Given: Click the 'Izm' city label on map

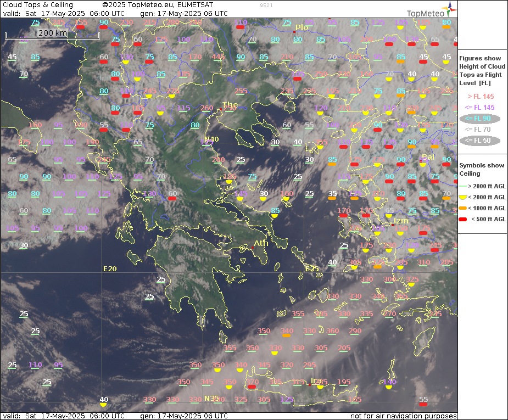Looking at the screenshot, I should (x=401, y=221).
